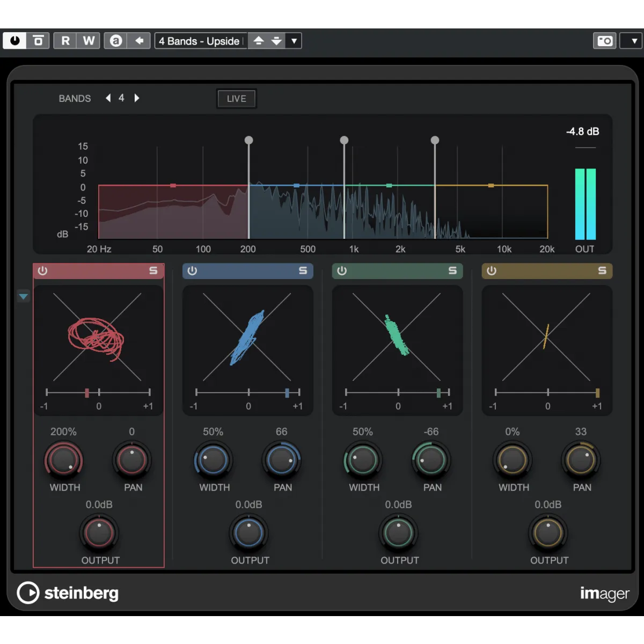Select the crossover handle near 3.5k
The height and width of the screenshot is (644, 644).
point(435,140)
